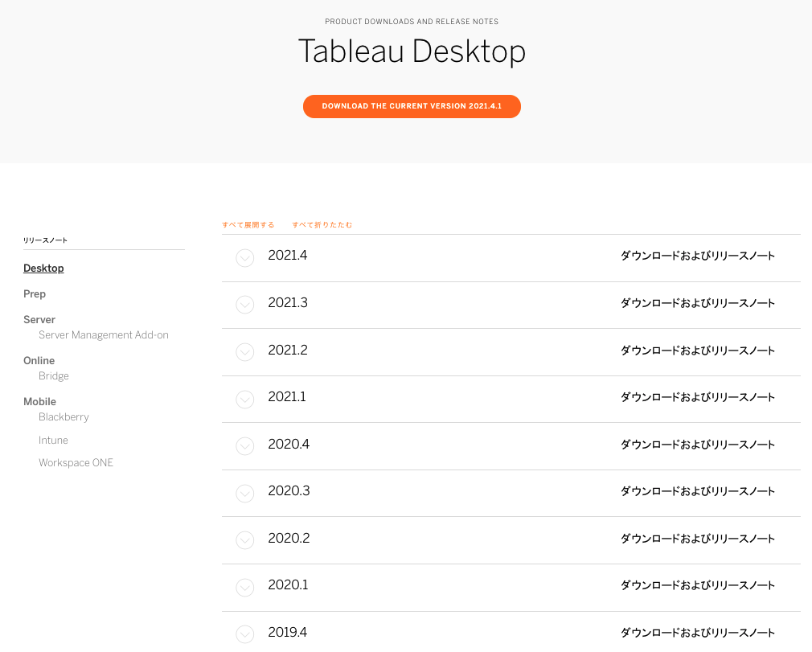
Task: Open ダウンロードおよびリリースノート for 2021.3
Action: 698,303
